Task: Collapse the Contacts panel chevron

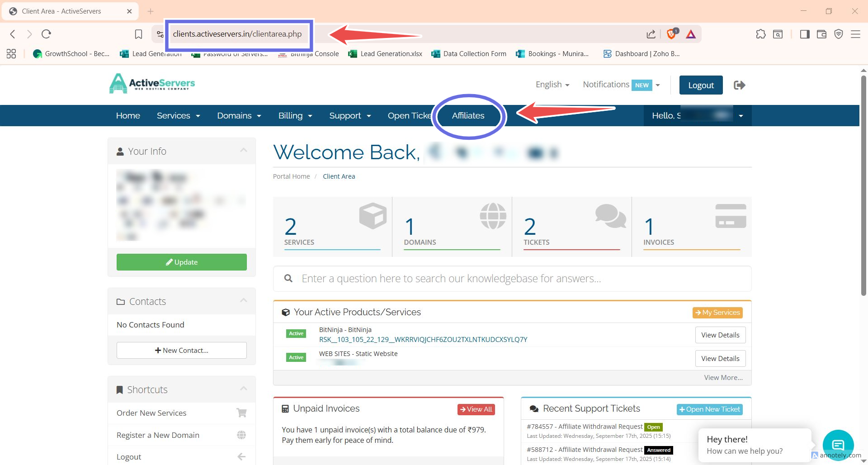Action: [x=244, y=300]
